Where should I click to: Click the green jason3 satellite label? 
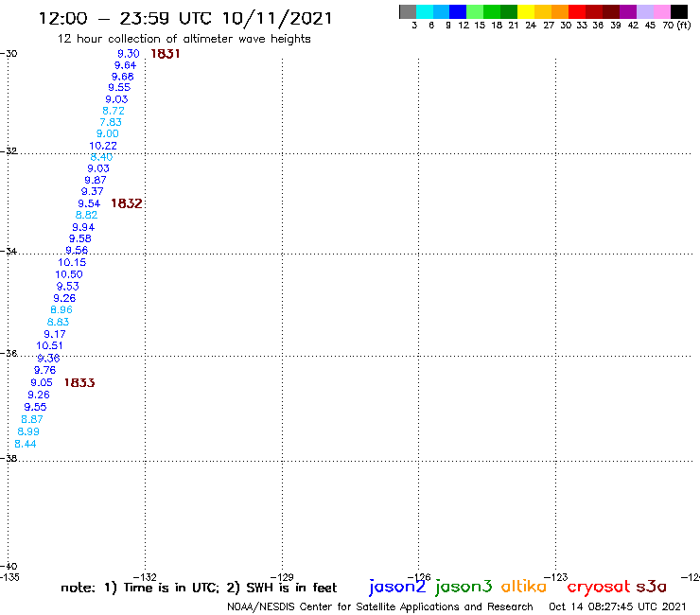(464, 587)
